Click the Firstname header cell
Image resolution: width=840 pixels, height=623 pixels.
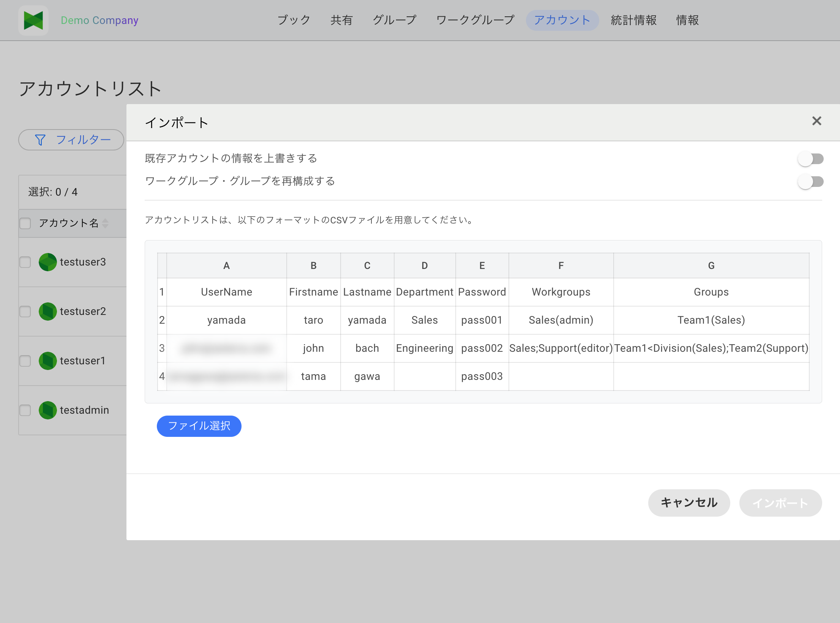point(313,292)
